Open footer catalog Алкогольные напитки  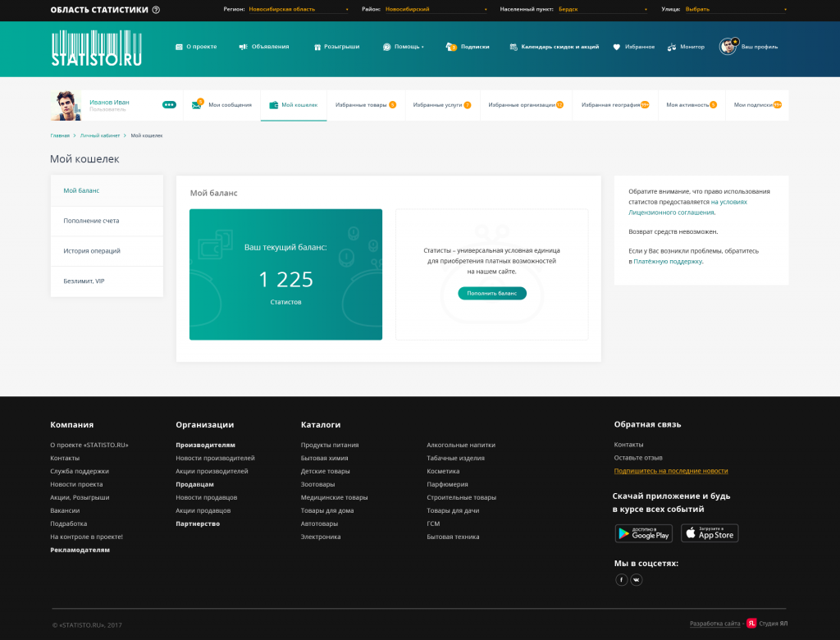pyautogui.click(x=461, y=445)
